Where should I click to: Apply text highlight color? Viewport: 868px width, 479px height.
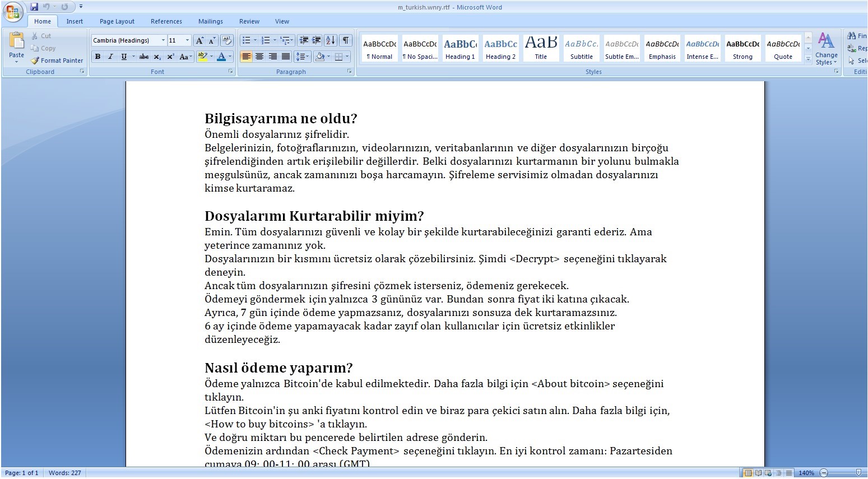click(202, 57)
